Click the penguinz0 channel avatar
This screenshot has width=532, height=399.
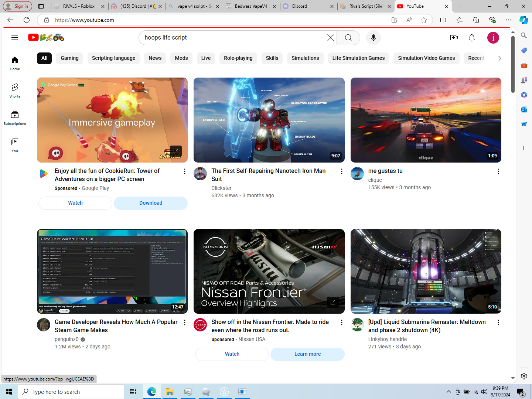tap(44, 325)
